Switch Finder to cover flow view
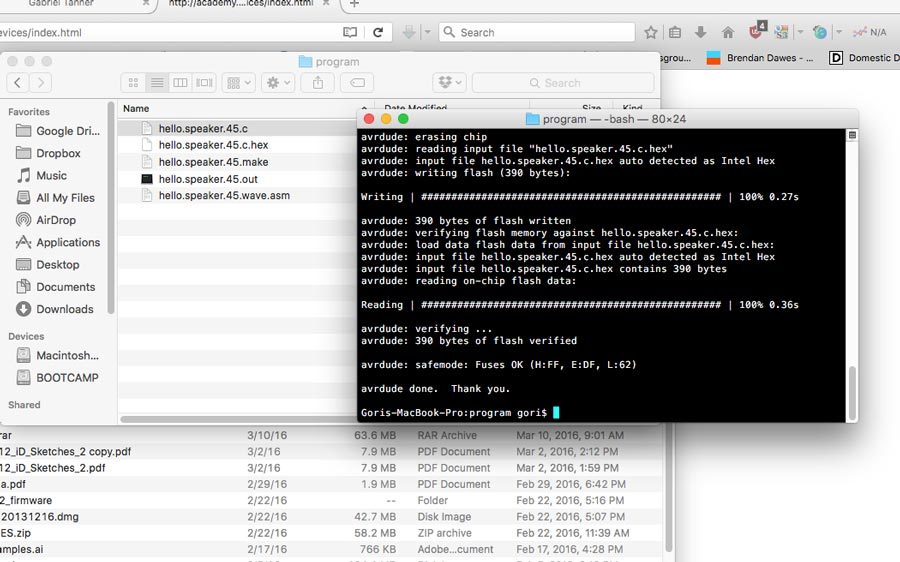The width and height of the screenshot is (900, 562). click(204, 83)
